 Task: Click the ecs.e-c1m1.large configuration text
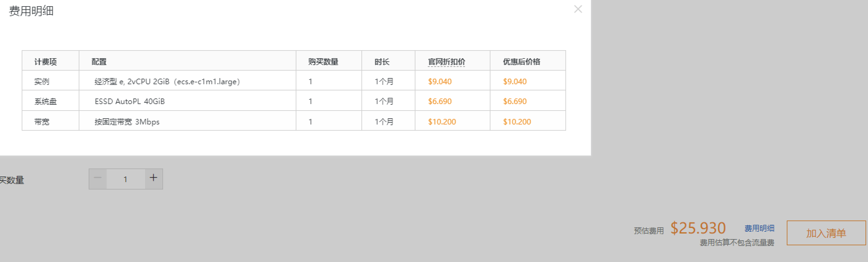click(167, 81)
